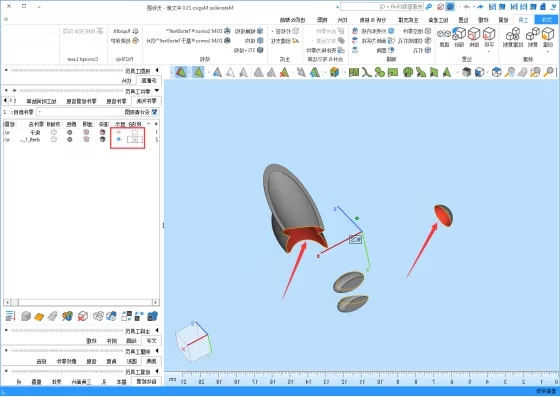Expand the 视图工具页 panel triangle
560x397 pixels.
point(157,70)
